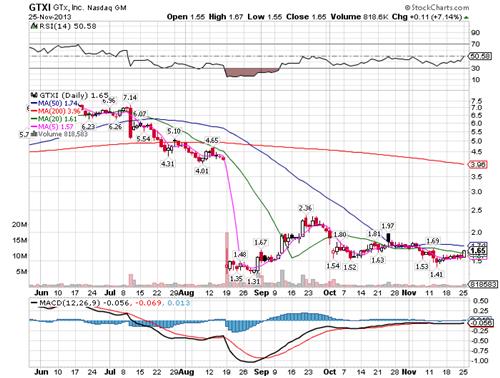This screenshot has width=500, height=378.
Task: Click the 'MA(50) 1.74' legend entry
Action: 58,103
